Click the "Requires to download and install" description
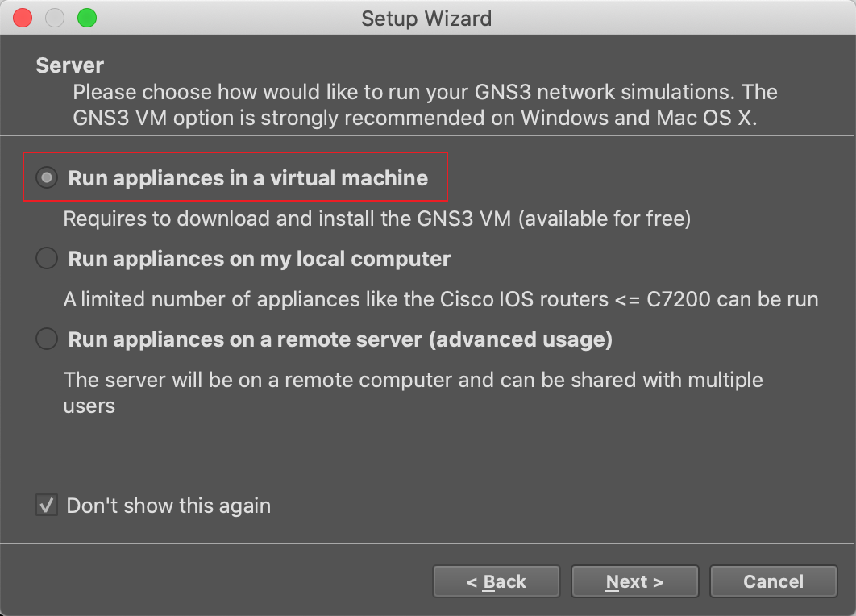Viewport: 856px width, 616px height. click(x=376, y=219)
